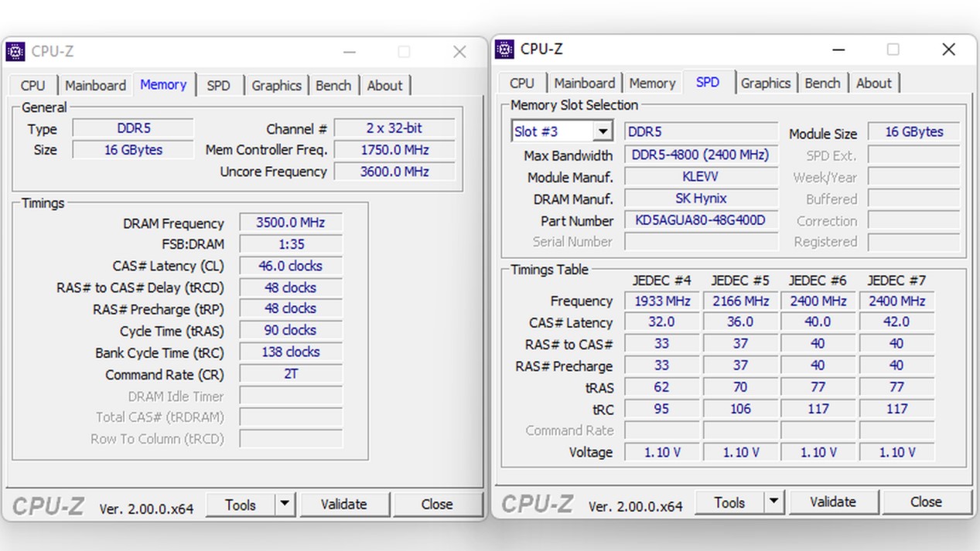Click Close button in left CPU-Z window
Screen dimensions: 980x551
pyautogui.click(x=438, y=504)
